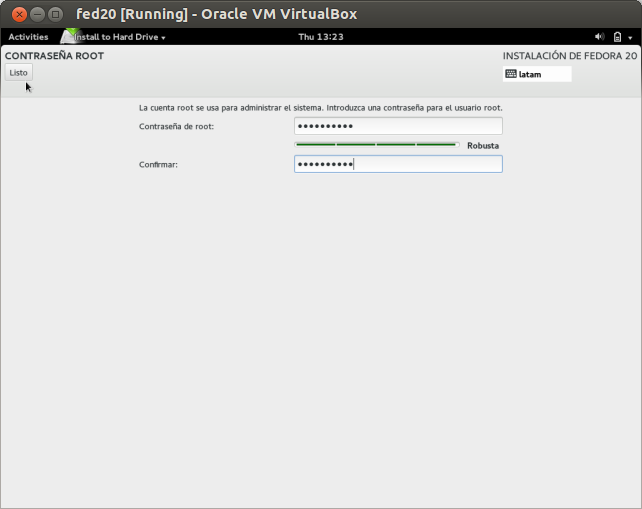
Task: Click the volume speaker icon
Action: tap(599, 37)
